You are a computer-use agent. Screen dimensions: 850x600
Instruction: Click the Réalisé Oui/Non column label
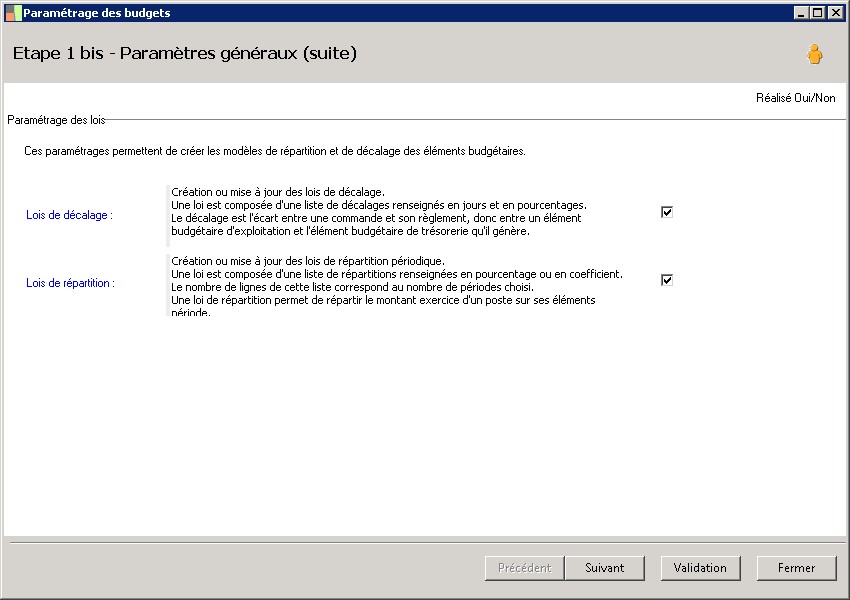(x=796, y=98)
